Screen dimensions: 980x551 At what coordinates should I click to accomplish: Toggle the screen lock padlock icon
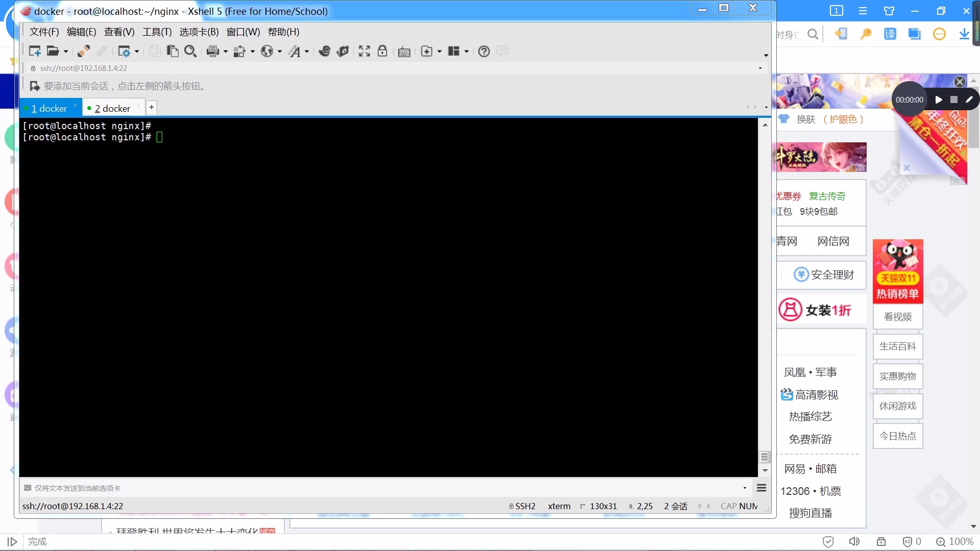pyautogui.click(x=382, y=51)
